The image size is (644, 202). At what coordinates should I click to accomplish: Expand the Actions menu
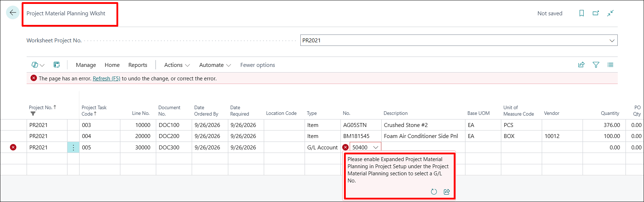pyautogui.click(x=177, y=65)
